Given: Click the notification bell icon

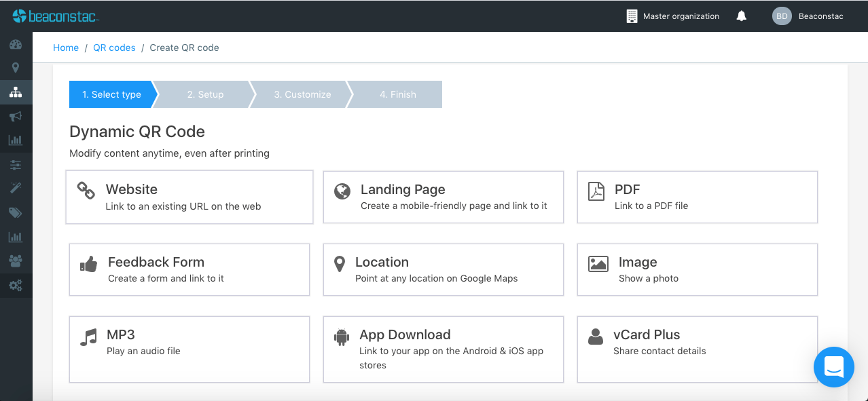Looking at the screenshot, I should 742,16.
